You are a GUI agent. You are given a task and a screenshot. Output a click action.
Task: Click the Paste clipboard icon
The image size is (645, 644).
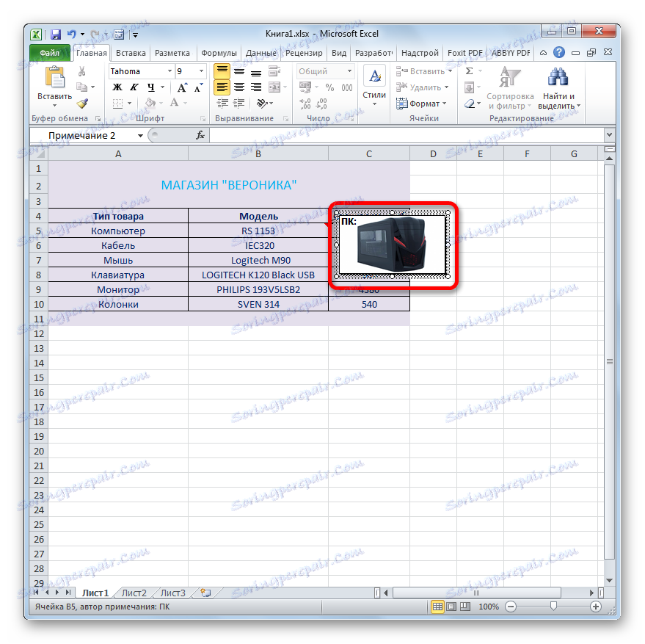[55, 77]
